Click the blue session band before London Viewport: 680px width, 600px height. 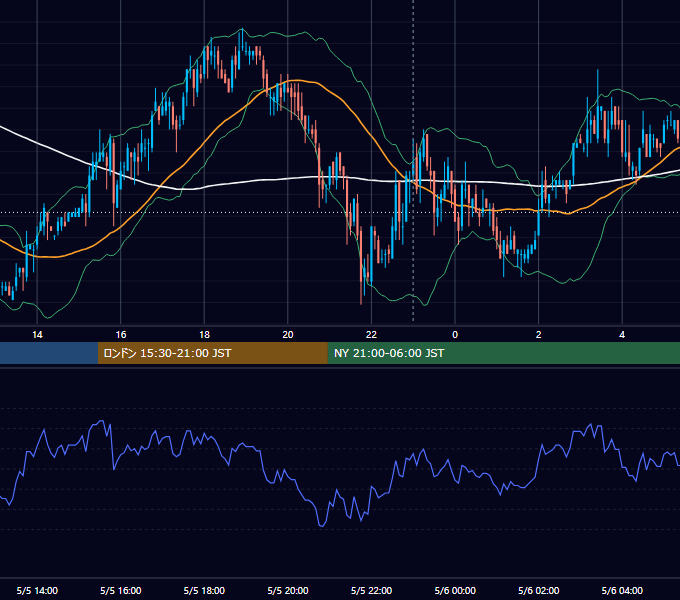point(49,353)
